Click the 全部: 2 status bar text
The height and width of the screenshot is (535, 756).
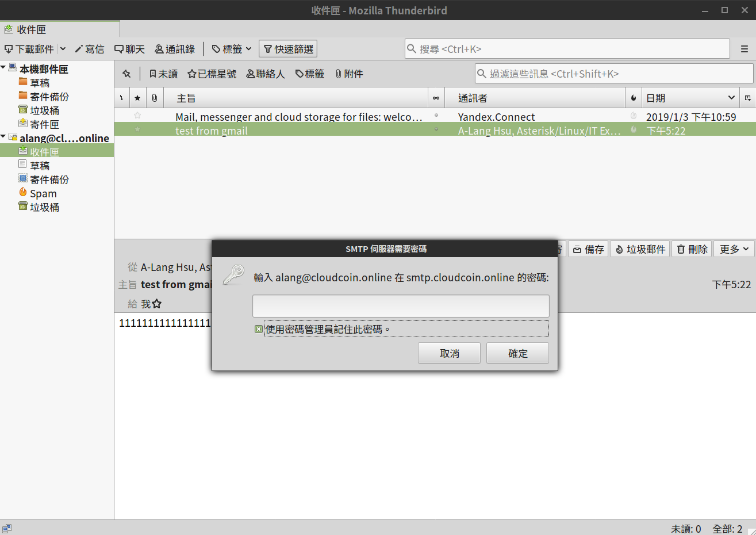pos(727,529)
